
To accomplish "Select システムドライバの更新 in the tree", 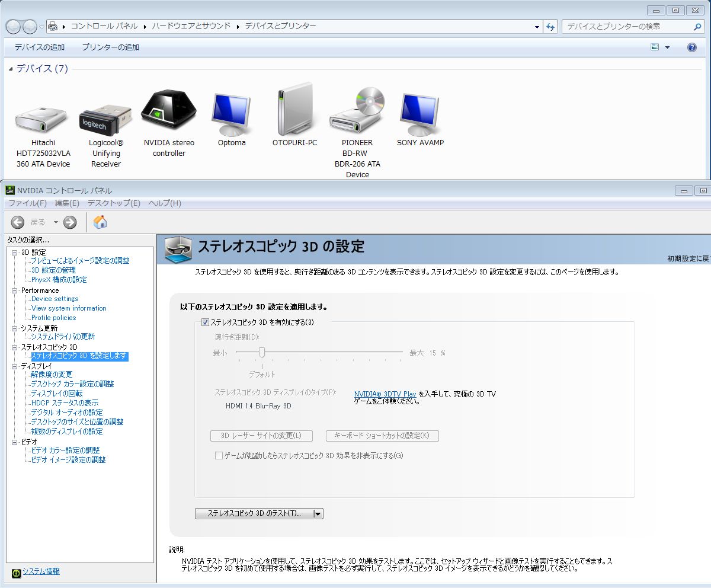I will click(63, 337).
